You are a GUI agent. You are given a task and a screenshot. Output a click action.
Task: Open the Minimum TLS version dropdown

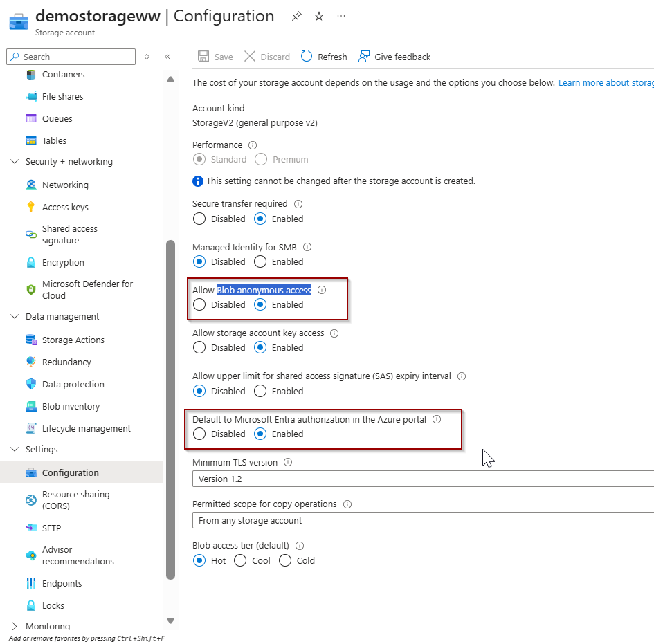tap(423, 479)
